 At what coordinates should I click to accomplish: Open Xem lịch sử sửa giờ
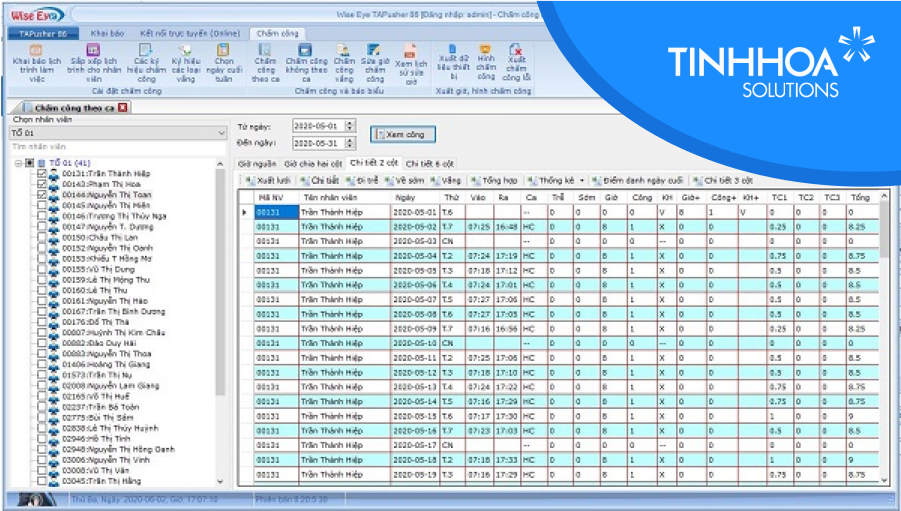[x=411, y=64]
